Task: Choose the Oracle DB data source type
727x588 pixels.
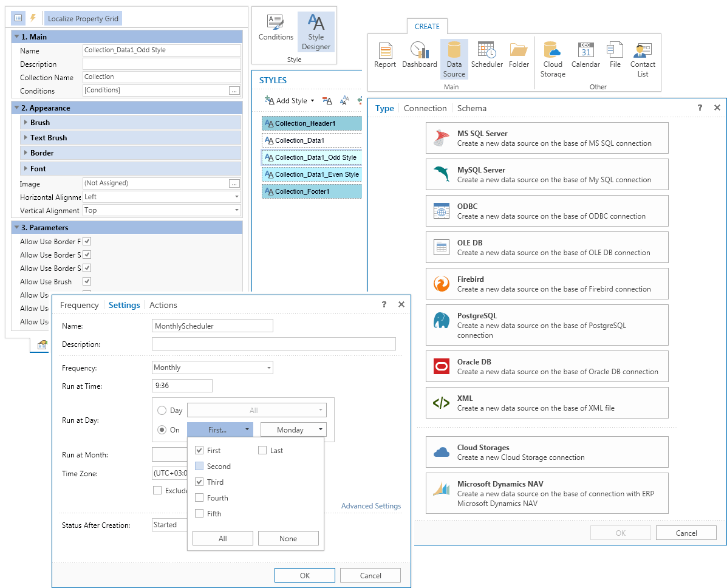Action: pyautogui.click(x=547, y=366)
